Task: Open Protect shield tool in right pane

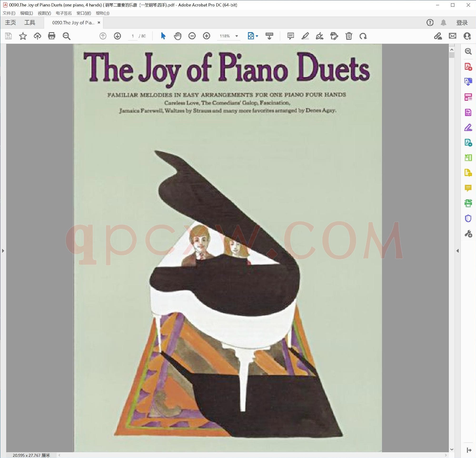Action: 468,218
